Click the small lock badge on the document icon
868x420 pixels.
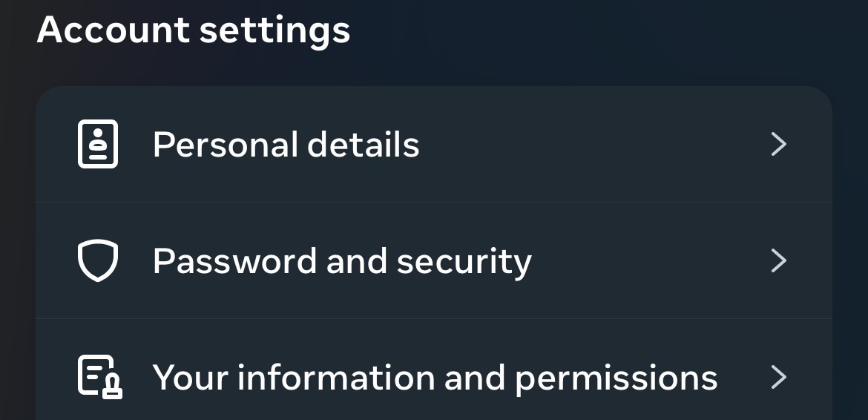113,387
